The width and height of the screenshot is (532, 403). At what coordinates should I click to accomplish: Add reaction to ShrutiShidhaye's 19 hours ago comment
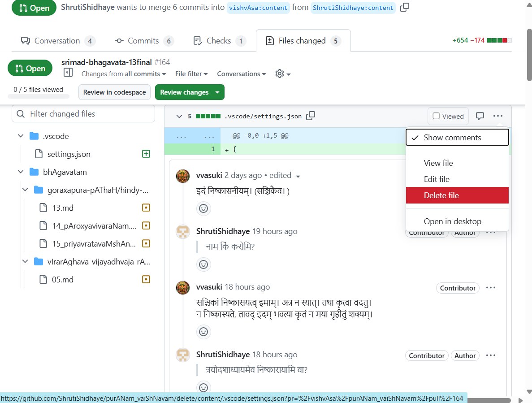pyautogui.click(x=203, y=264)
